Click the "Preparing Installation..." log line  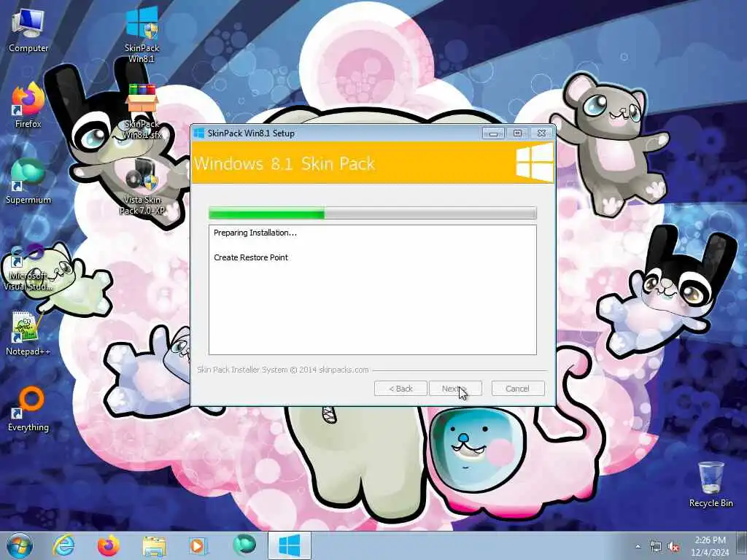coord(255,233)
